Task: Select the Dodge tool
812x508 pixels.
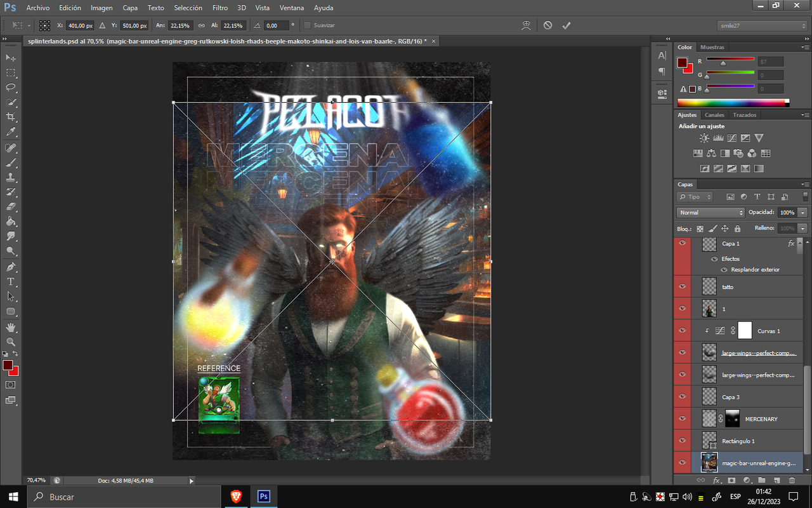Action: tap(11, 251)
